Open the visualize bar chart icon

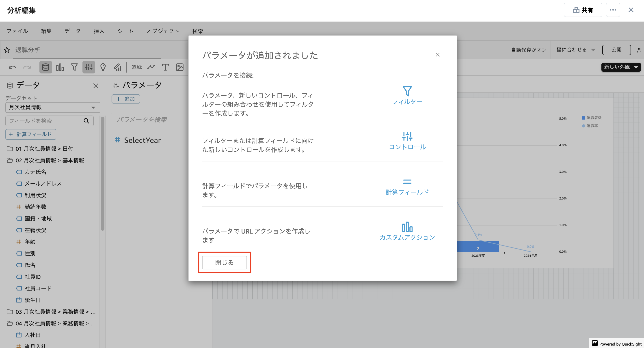coord(60,67)
